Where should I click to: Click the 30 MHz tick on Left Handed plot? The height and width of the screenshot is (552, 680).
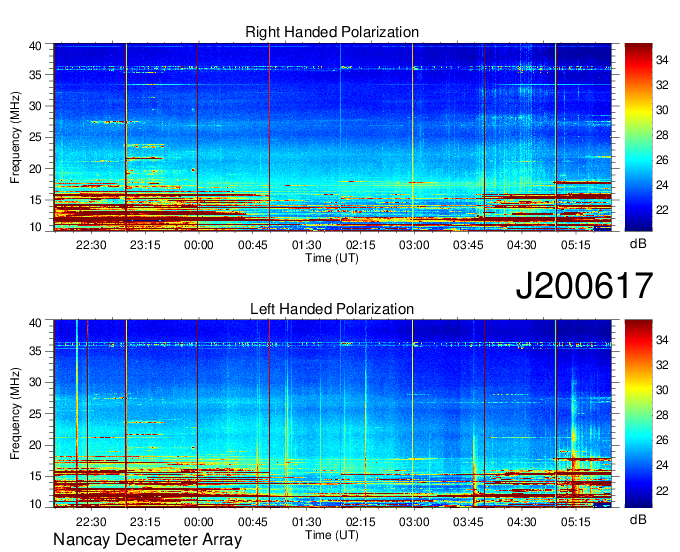tap(36, 382)
